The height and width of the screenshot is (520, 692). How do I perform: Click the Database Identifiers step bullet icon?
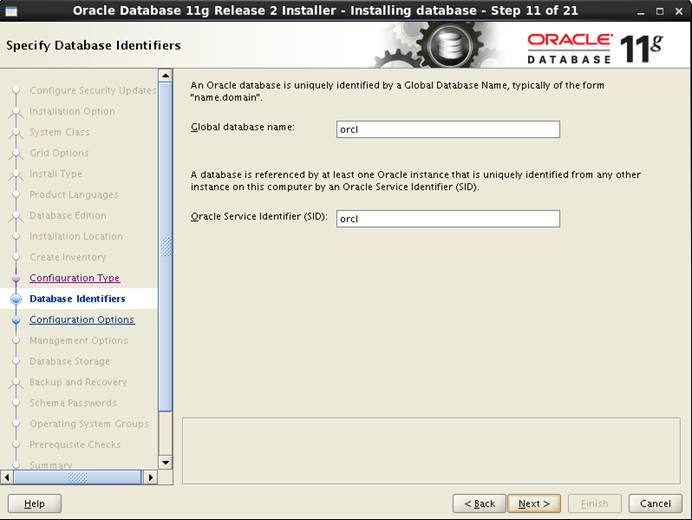click(x=16, y=299)
